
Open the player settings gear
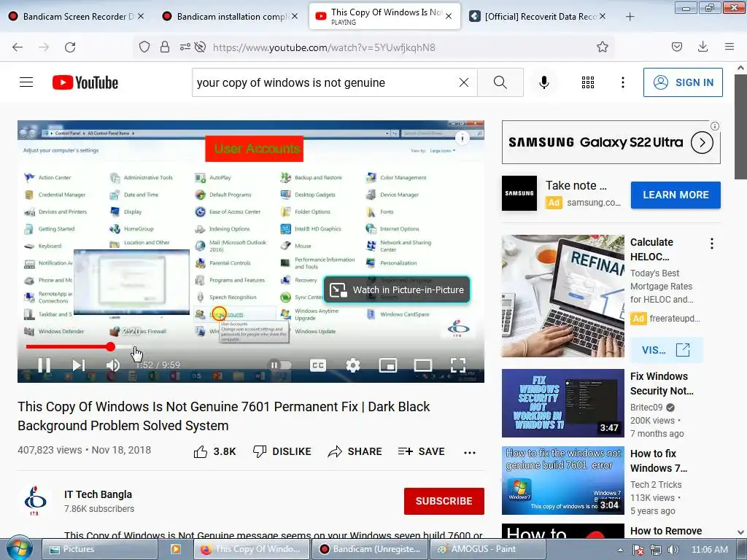click(353, 365)
